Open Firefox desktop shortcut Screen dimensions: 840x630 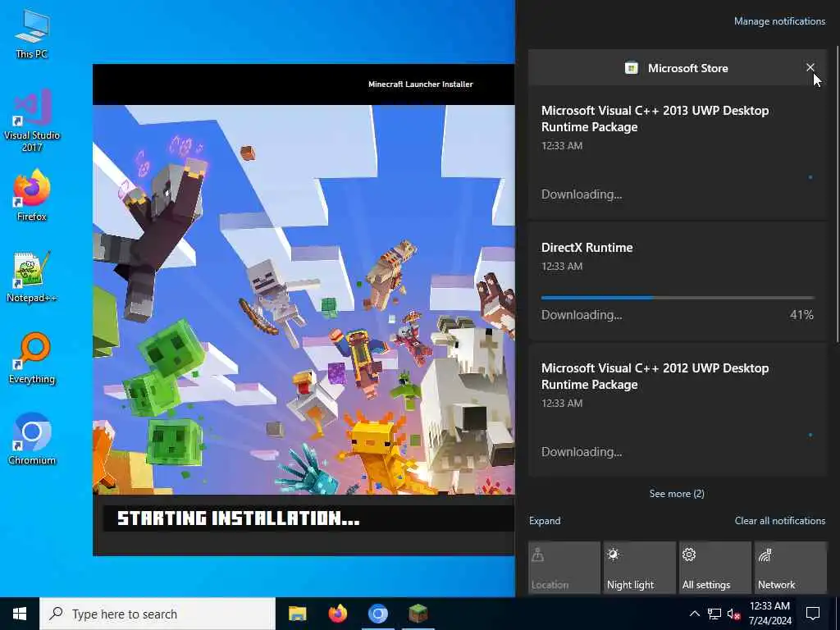coord(32,196)
